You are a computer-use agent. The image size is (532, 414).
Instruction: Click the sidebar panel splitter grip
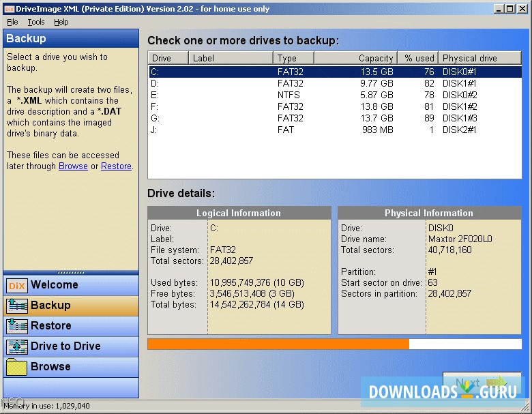coord(71,272)
